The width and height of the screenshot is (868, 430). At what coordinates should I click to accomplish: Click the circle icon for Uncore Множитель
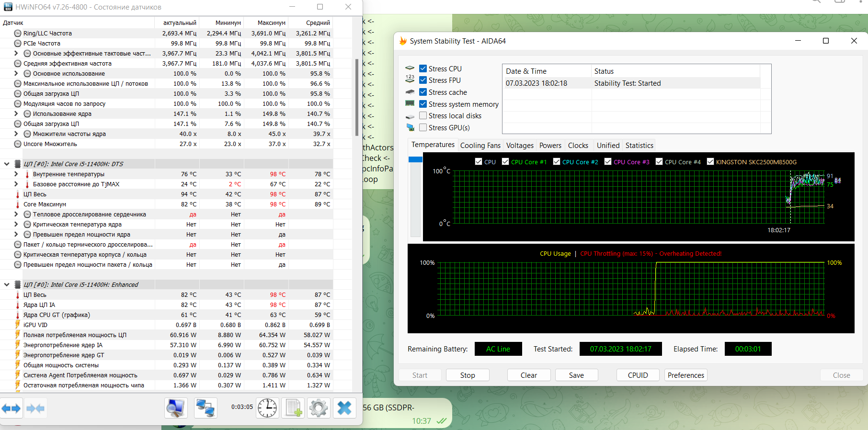18,144
